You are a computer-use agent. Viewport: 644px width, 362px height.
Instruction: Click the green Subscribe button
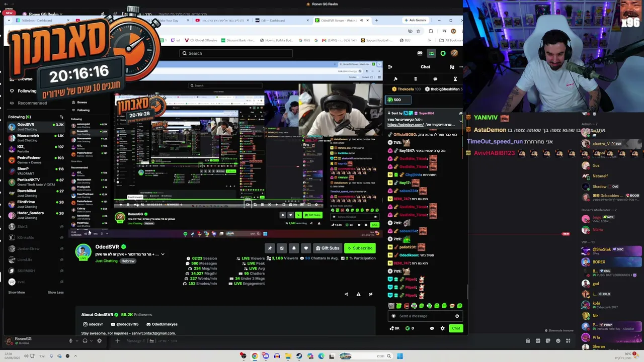point(360,248)
